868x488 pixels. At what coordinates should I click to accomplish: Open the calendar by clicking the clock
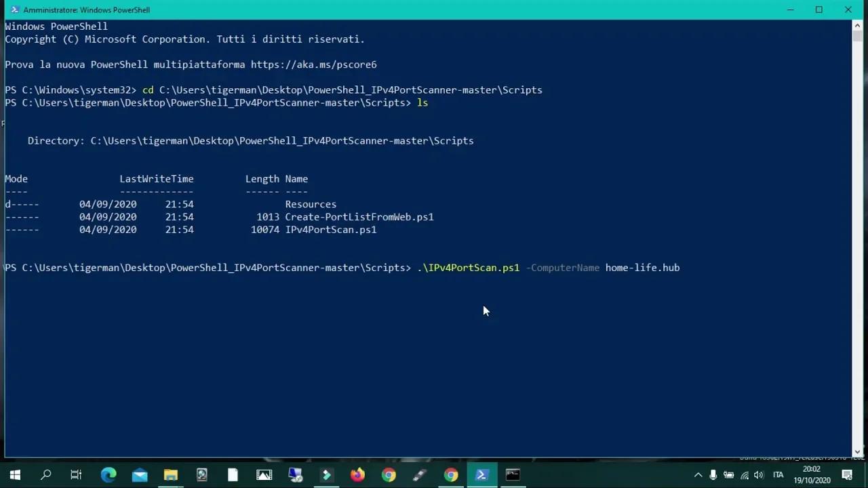pos(811,474)
